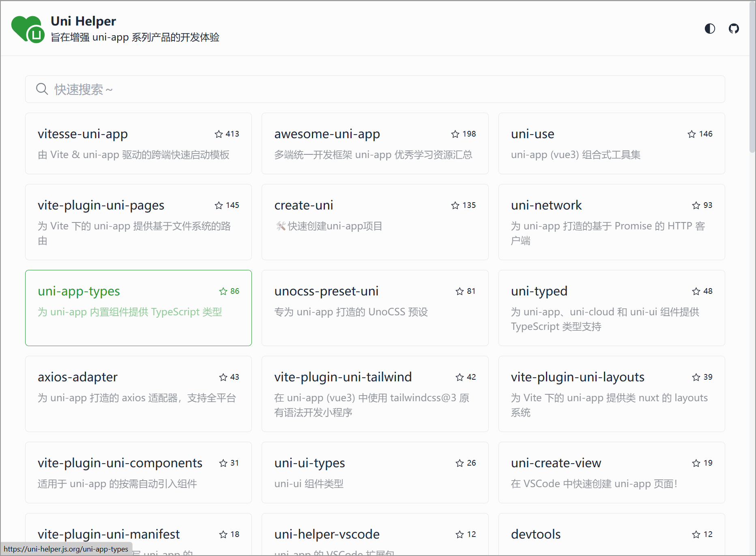Image resolution: width=756 pixels, height=556 pixels.
Task: Click the star icon on vite-plugin-uni-manifest
Action: [223, 535]
